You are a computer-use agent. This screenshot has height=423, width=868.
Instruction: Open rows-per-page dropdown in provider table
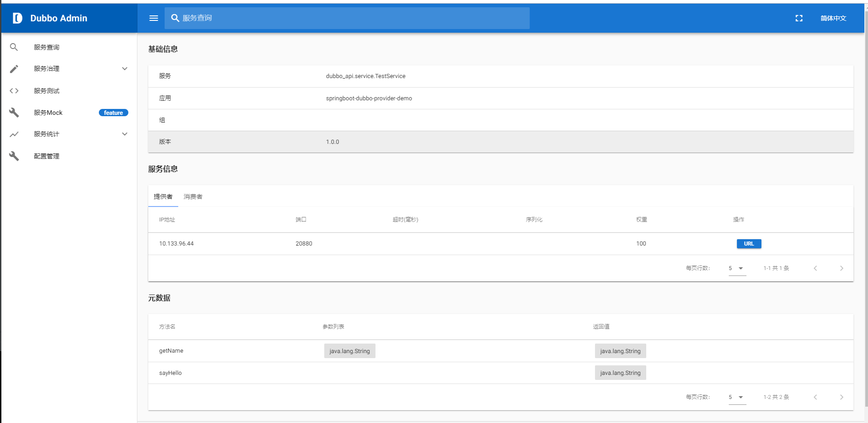tap(737, 268)
